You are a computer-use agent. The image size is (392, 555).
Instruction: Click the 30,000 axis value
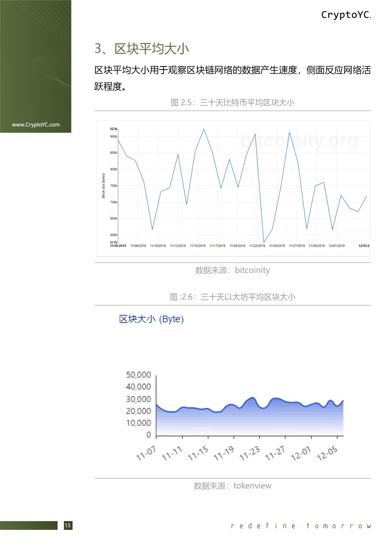tap(139, 399)
